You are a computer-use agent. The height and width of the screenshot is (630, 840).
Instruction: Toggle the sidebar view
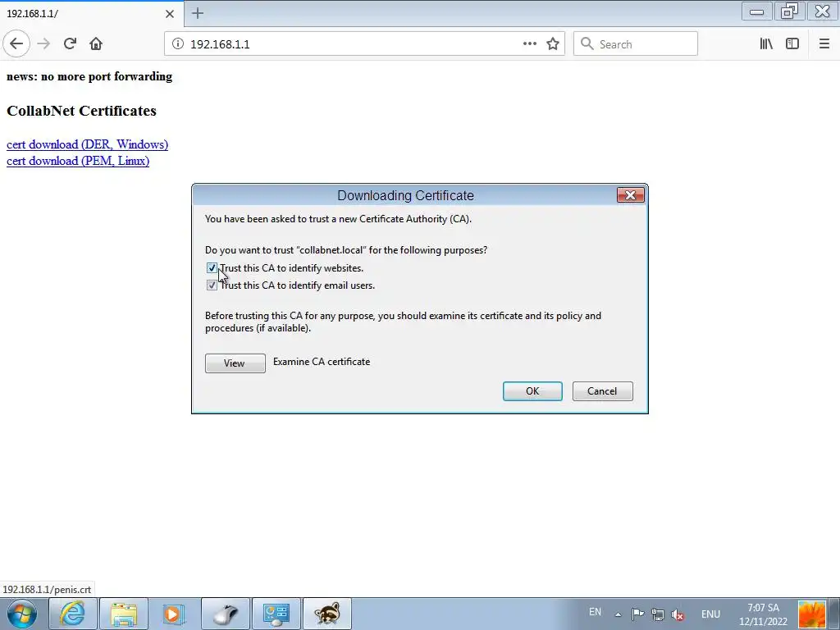tap(792, 44)
